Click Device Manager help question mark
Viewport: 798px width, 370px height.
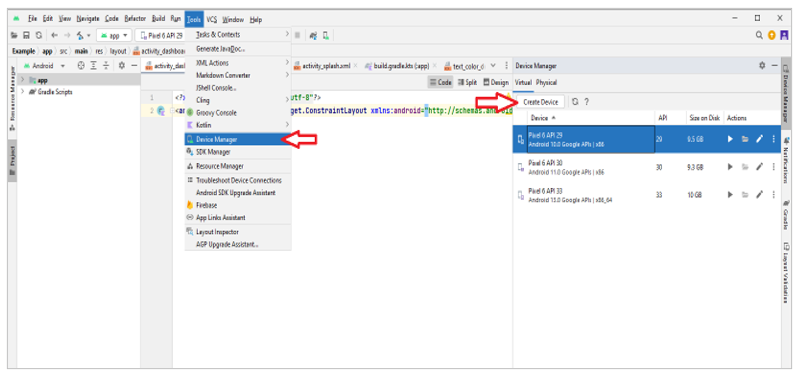(x=586, y=102)
